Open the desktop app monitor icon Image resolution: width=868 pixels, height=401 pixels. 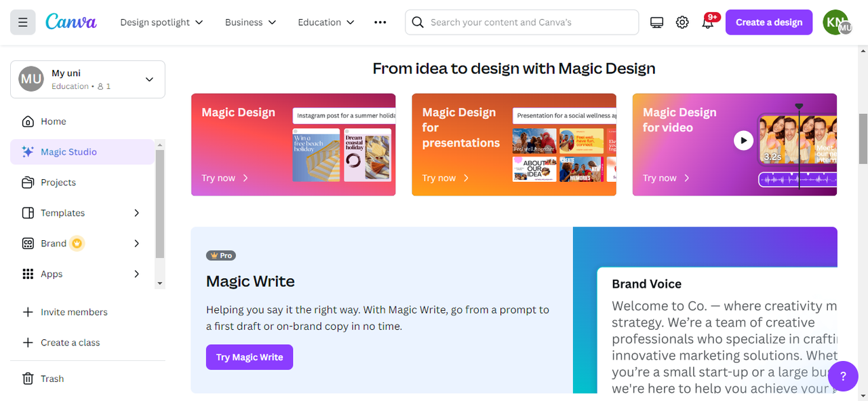click(656, 22)
